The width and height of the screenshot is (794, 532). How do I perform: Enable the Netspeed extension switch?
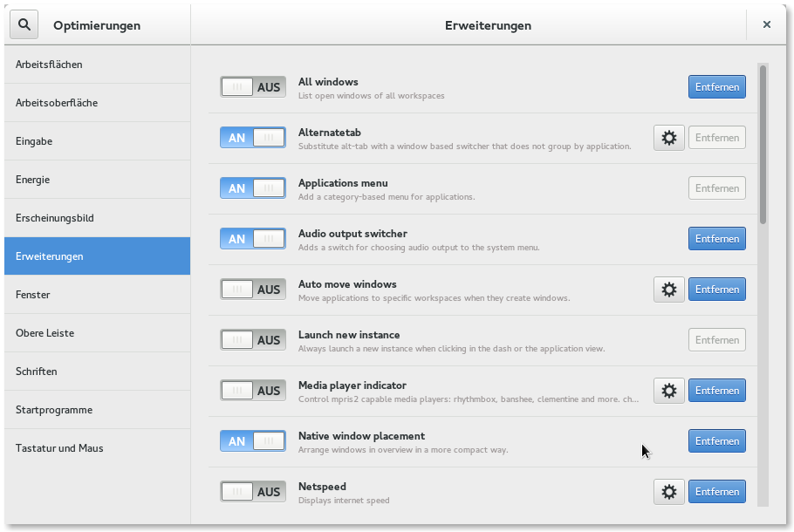253,492
